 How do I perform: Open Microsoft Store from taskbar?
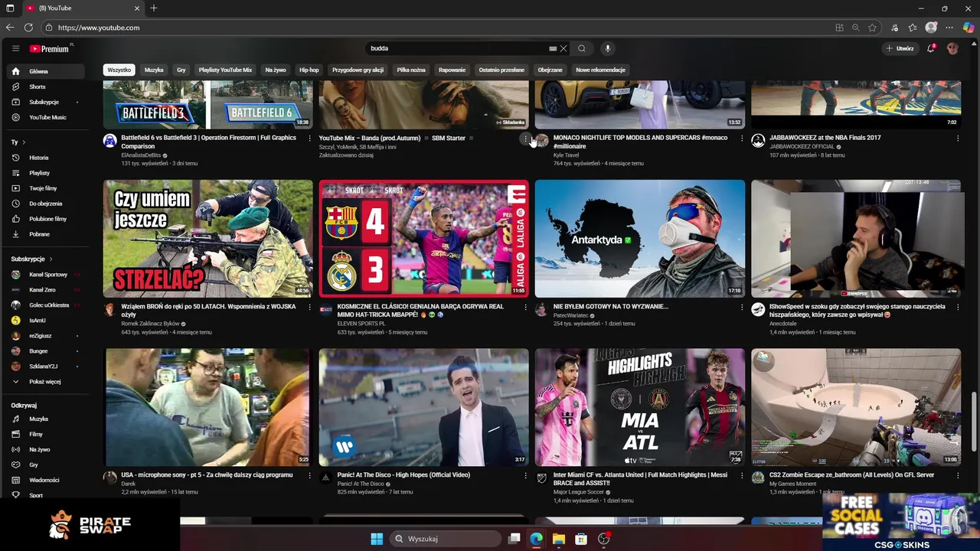point(581,539)
